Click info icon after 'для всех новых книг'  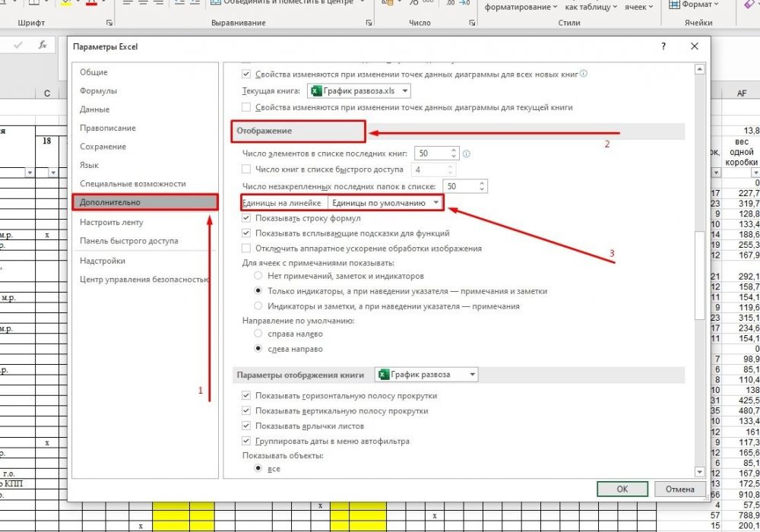pyautogui.click(x=584, y=74)
